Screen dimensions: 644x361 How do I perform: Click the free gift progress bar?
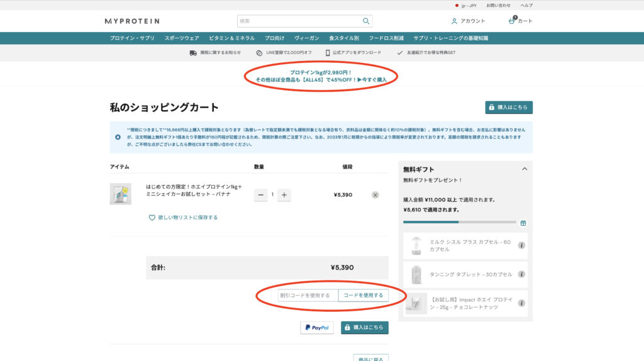point(460,222)
